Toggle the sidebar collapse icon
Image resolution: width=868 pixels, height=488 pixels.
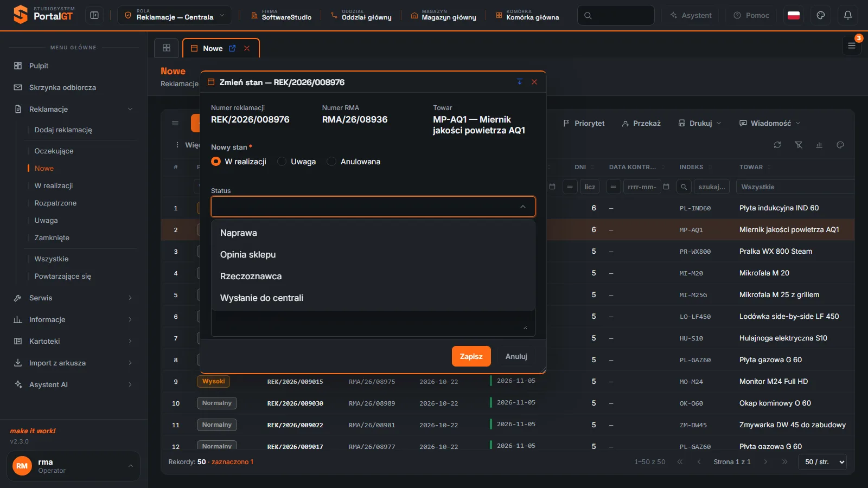pos(94,15)
